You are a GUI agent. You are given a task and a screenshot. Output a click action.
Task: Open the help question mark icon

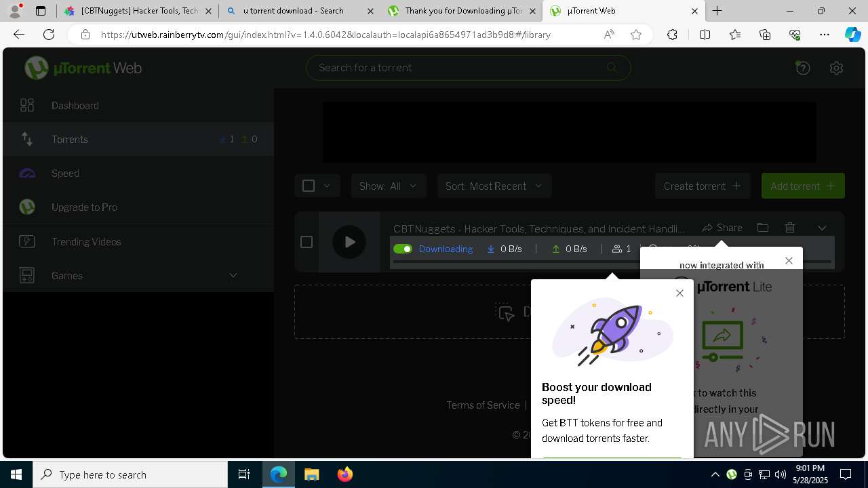point(803,68)
